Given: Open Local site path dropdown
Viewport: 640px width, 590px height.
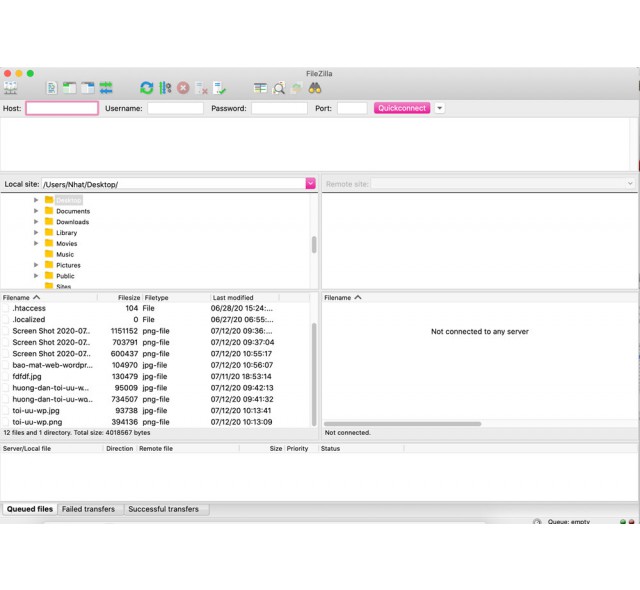Looking at the screenshot, I should (311, 184).
